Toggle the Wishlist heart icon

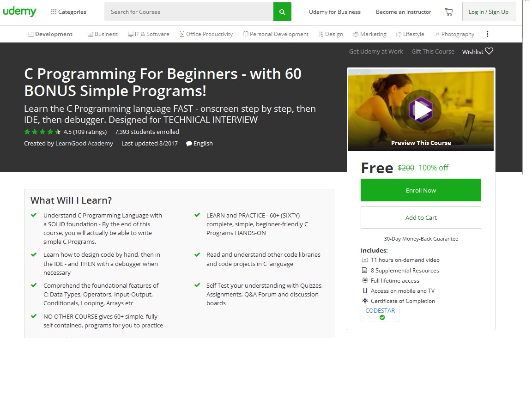pyautogui.click(x=489, y=51)
